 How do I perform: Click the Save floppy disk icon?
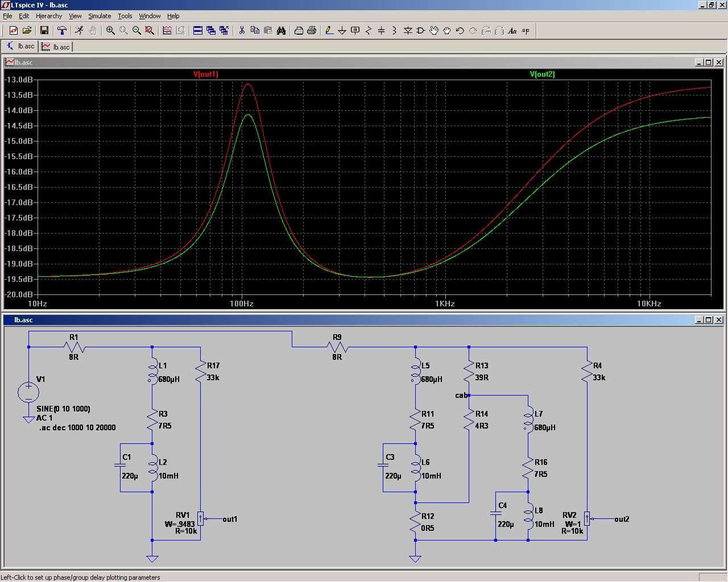(44, 31)
